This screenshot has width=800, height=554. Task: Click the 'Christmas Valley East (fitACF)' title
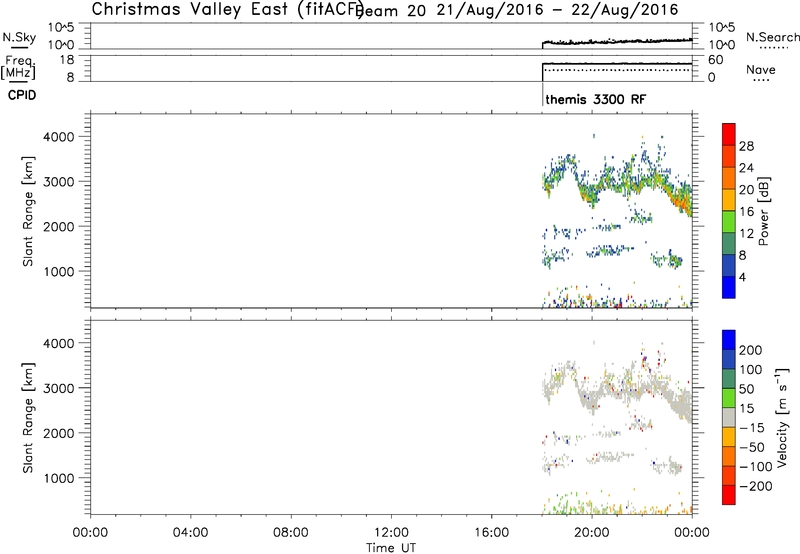[228, 9]
